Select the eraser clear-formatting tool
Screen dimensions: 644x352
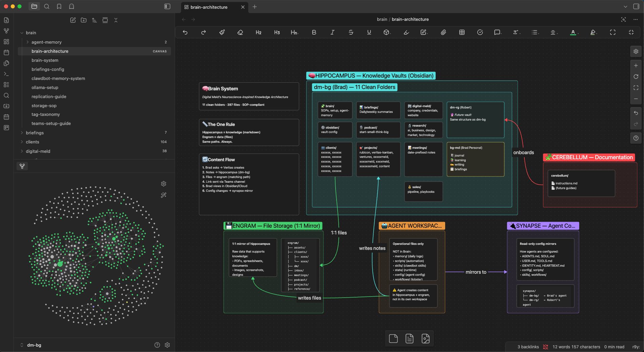coord(240,32)
